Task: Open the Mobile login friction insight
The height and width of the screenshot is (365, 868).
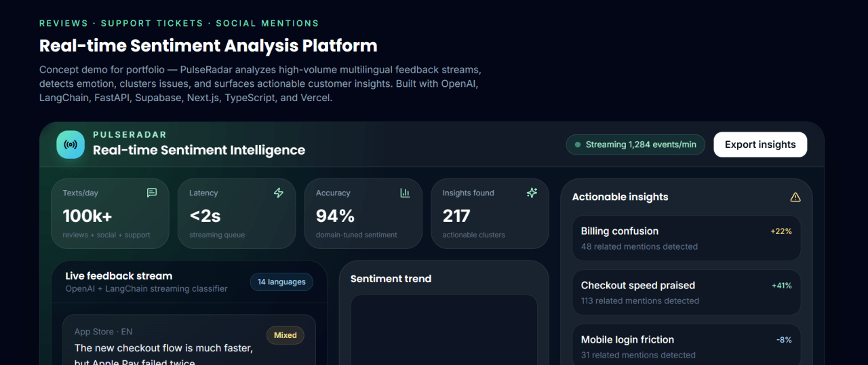Action: [686, 345]
